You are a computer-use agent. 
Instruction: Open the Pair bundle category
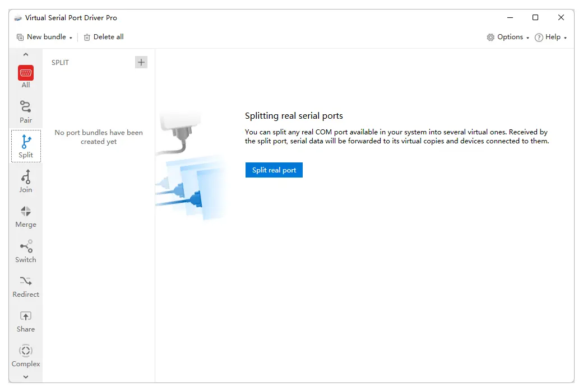26,111
